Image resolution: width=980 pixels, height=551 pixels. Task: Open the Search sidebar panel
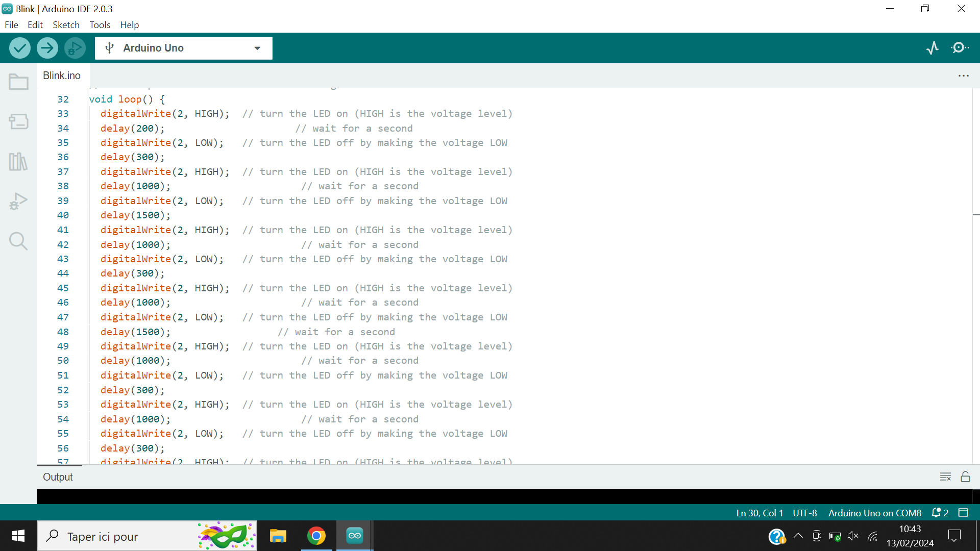pos(18,241)
